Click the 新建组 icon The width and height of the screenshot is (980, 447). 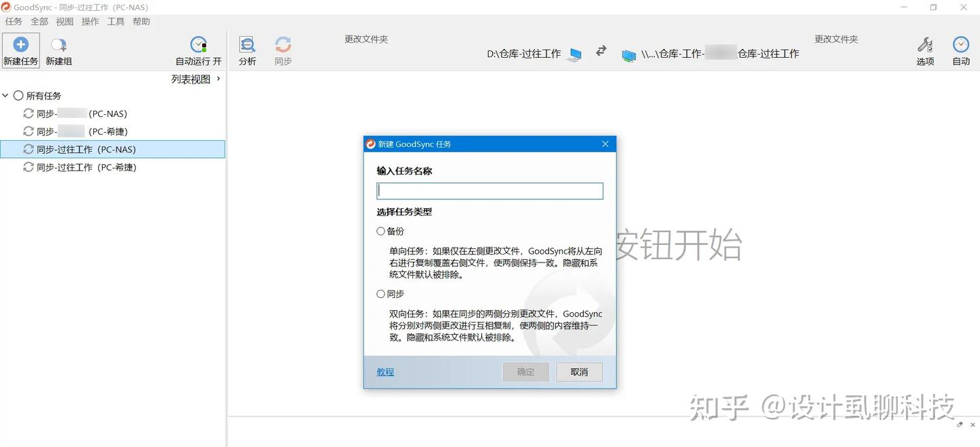[59, 46]
